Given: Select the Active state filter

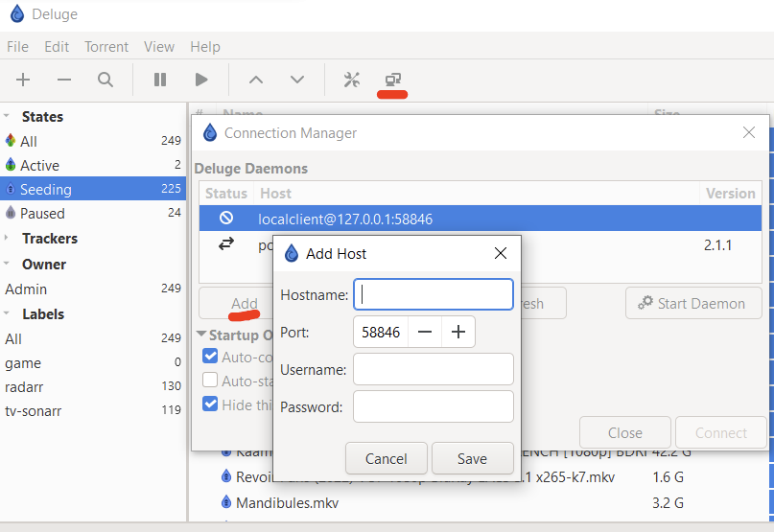Looking at the screenshot, I should pyautogui.click(x=93, y=165).
